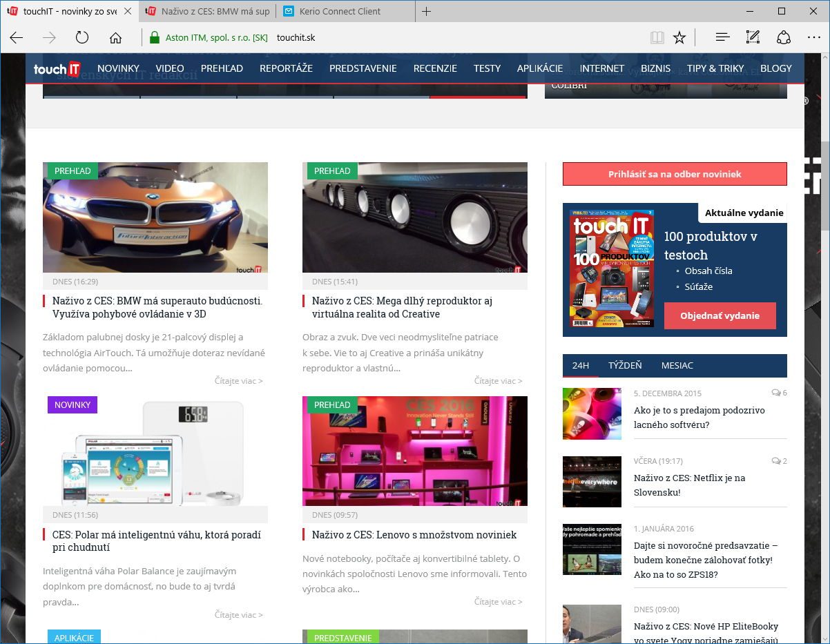Viewport: 830px width, 644px height.
Task: Click the browser Back arrow
Action: tap(17, 38)
